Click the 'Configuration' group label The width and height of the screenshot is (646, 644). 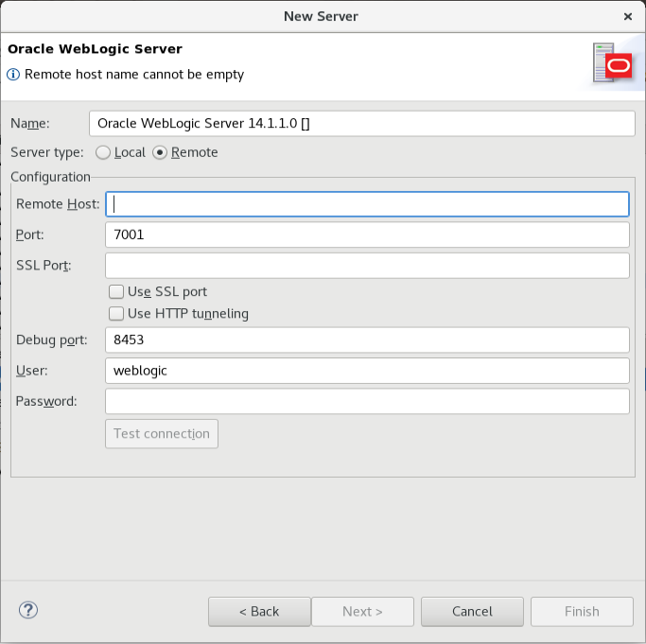pyautogui.click(x=50, y=177)
